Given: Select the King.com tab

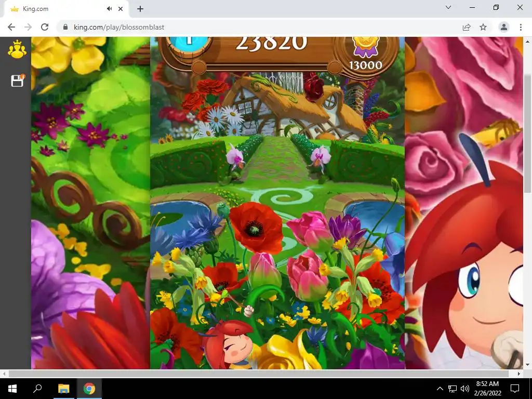Looking at the screenshot, I should 66,9.
